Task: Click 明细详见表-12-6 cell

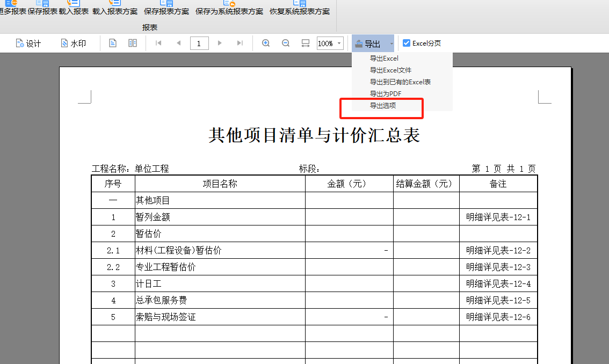Action: click(498, 317)
